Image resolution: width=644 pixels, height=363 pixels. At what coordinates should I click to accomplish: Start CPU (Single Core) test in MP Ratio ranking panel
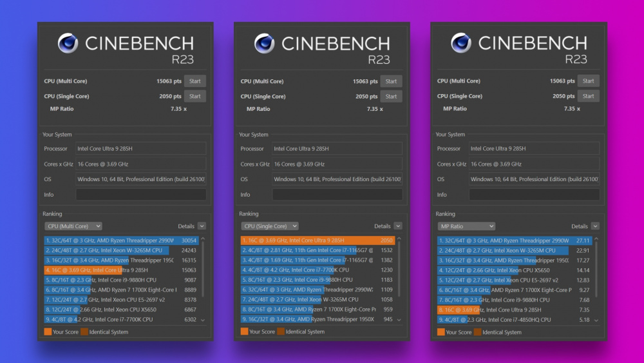[x=588, y=96]
